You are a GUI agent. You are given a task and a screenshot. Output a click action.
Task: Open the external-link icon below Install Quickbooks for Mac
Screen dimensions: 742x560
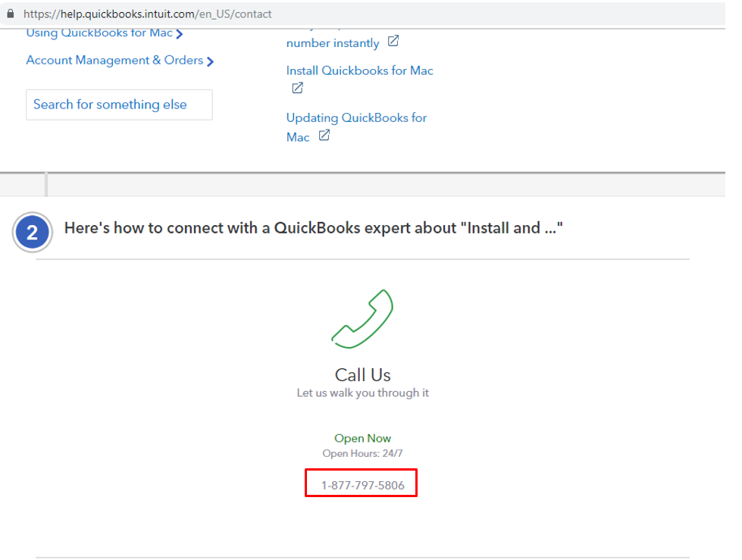pos(297,88)
